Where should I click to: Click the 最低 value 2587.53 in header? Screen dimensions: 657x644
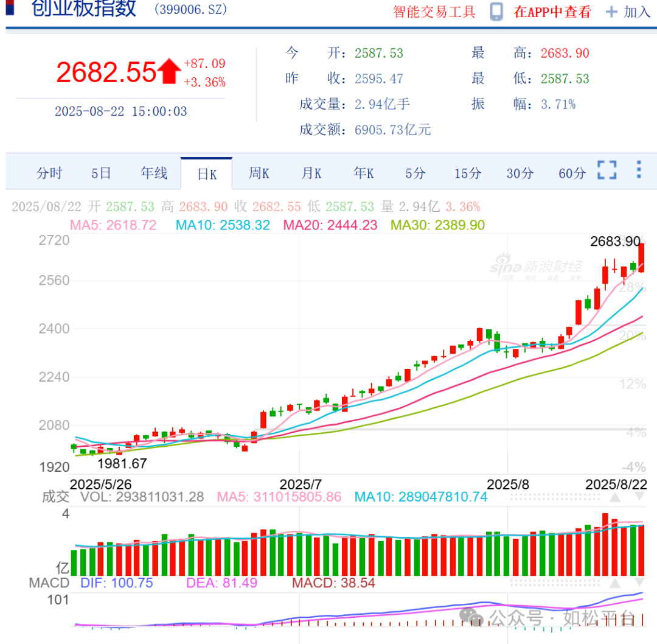click(565, 79)
